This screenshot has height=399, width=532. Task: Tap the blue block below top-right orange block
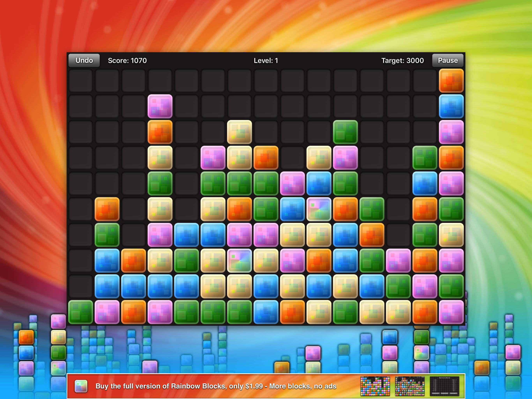tap(451, 106)
